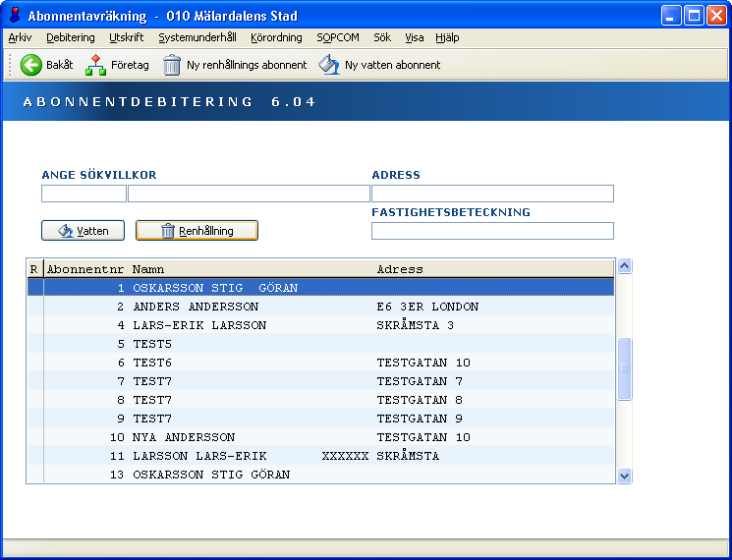This screenshot has width=732, height=560.
Task: Click the XXXXXX SKRÅMSTA address cell
Action: click(x=380, y=456)
